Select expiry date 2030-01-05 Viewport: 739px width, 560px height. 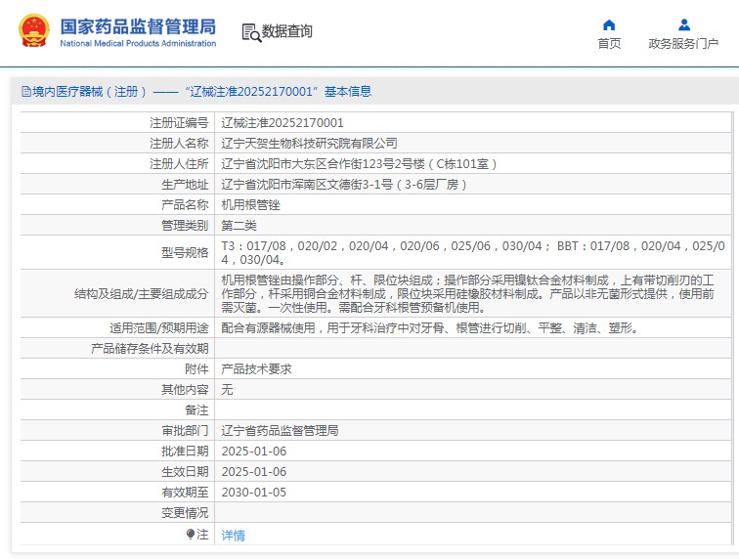click(253, 493)
